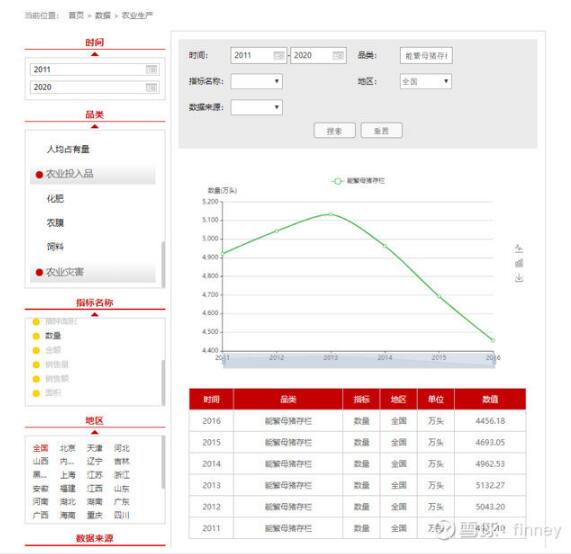Select the 数量 indicator radio option
The width and height of the screenshot is (571, 554).
[36, 336]
